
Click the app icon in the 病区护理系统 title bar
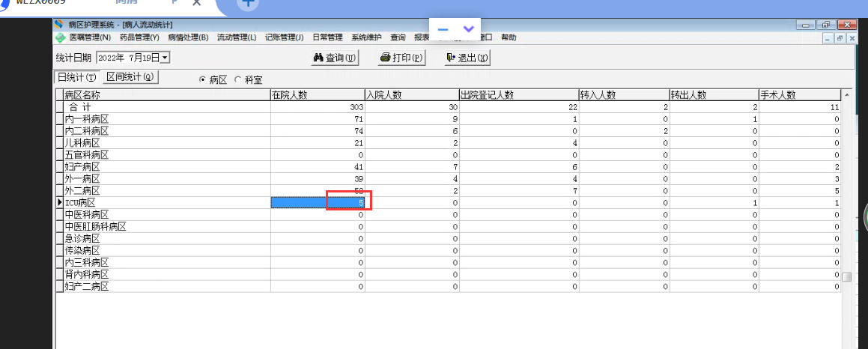point(60,24)
